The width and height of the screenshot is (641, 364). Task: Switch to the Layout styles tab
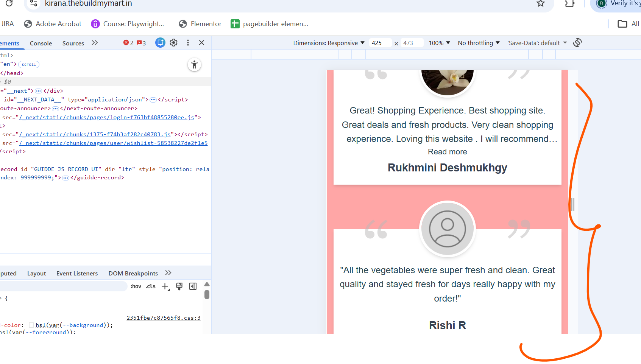(x=36, y=274)
